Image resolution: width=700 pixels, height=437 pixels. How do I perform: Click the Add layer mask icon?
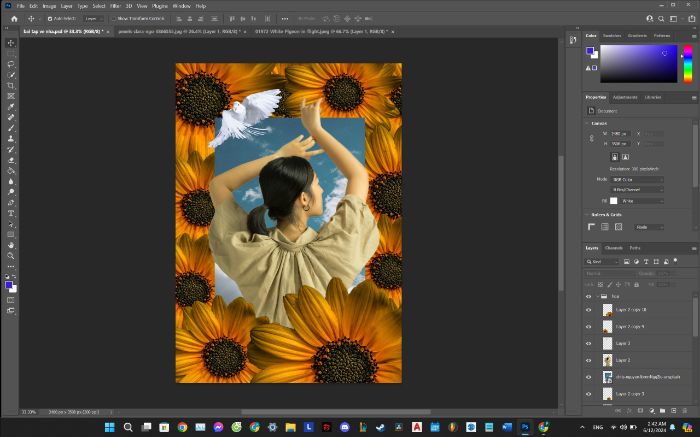click(640, 410)
